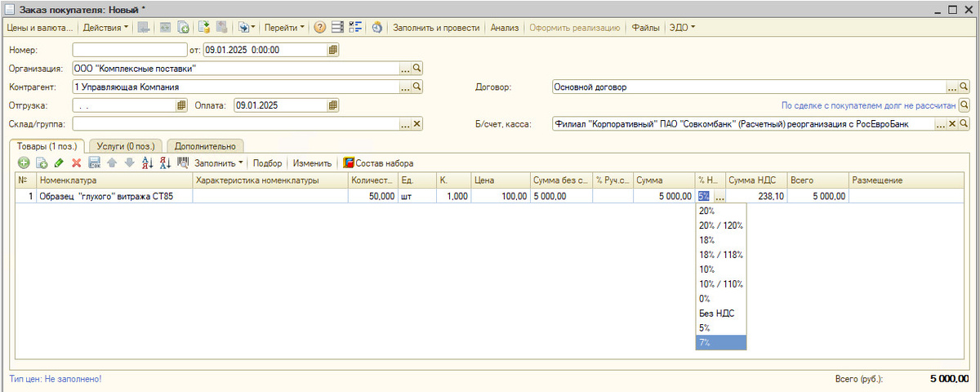Move row down with the arrow icon
The image size is (980, 392).
click(128, 163)
